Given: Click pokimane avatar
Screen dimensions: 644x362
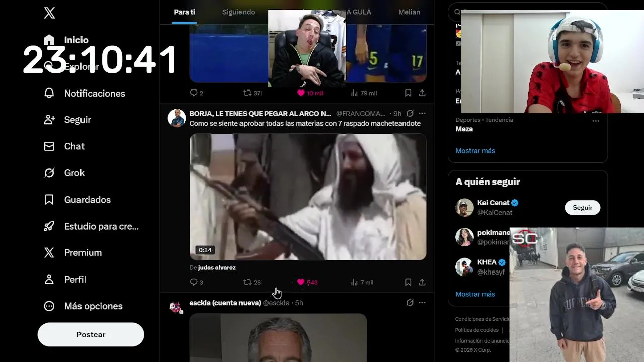Looking at the screenshot, I should pyautogui.click(x=464, y=237).
